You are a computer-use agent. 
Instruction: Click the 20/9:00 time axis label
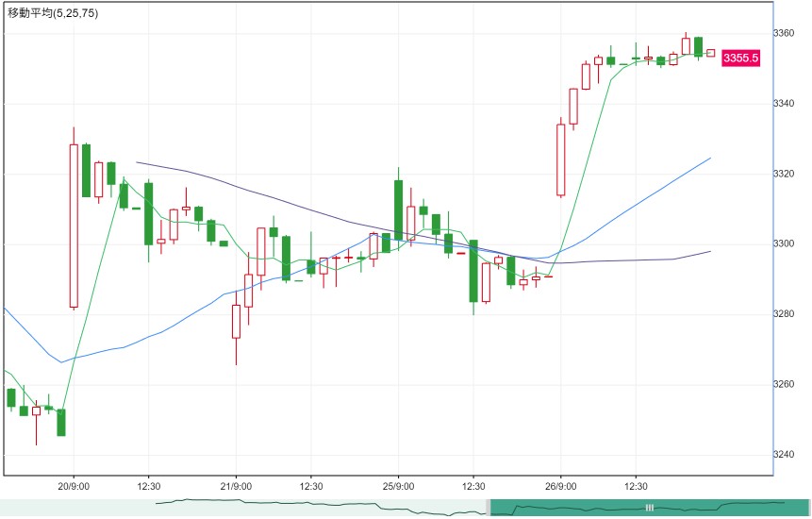click(x=74, y=486)
